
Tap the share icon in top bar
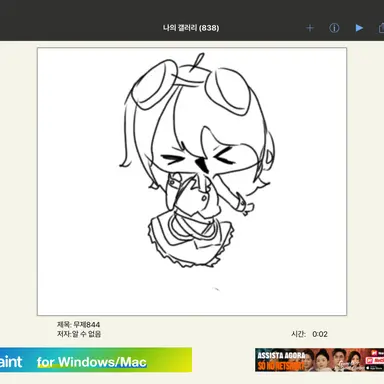381,28
